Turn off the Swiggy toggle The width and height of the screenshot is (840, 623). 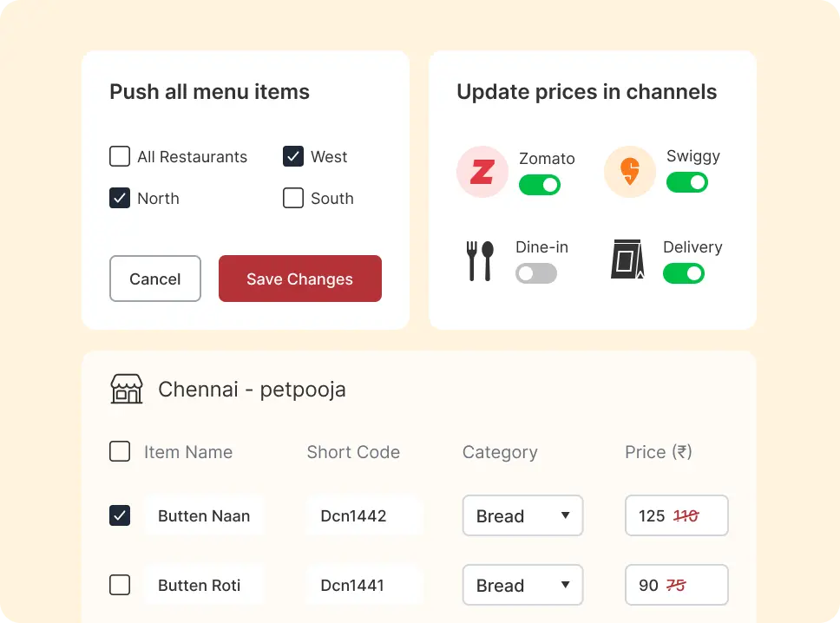(x=687, y=182)
